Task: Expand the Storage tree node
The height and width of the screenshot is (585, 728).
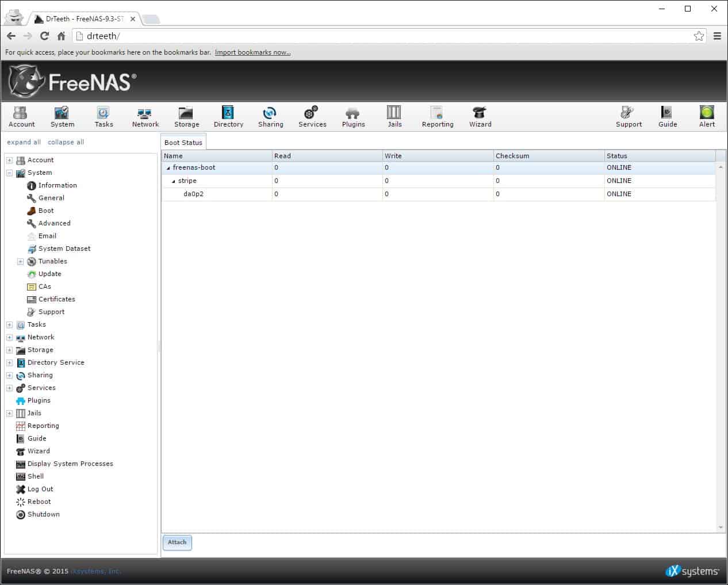Action: click(x=9, y=350)
